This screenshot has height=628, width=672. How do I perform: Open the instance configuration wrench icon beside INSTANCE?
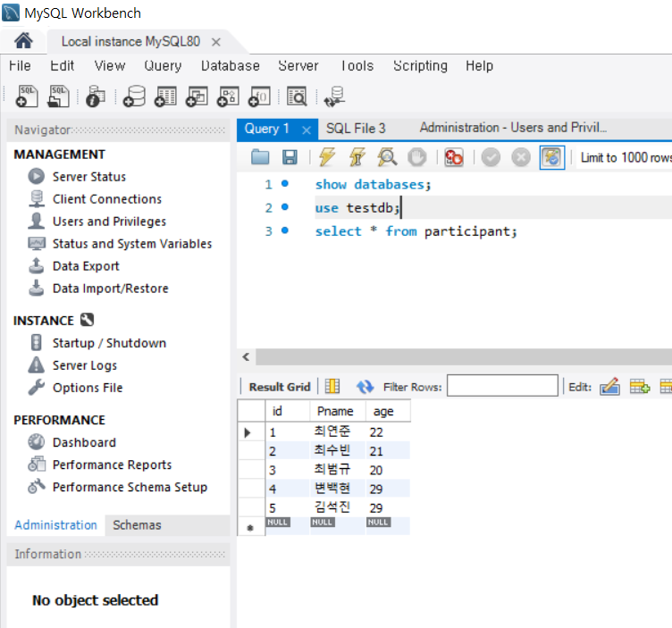point(87,320)
